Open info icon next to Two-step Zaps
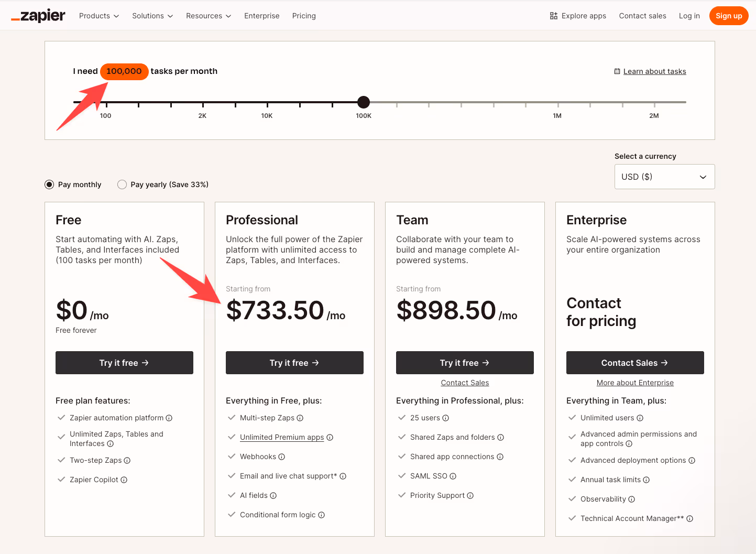The width and height of the screenshot is (756, 554). tap(127, 460)
